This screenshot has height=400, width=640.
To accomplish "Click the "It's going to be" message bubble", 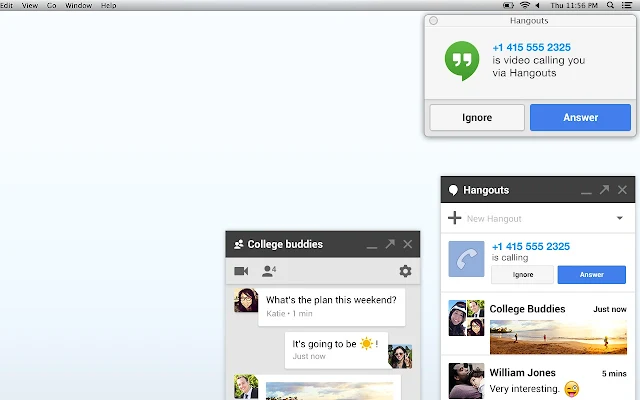I will click(336, 350).
